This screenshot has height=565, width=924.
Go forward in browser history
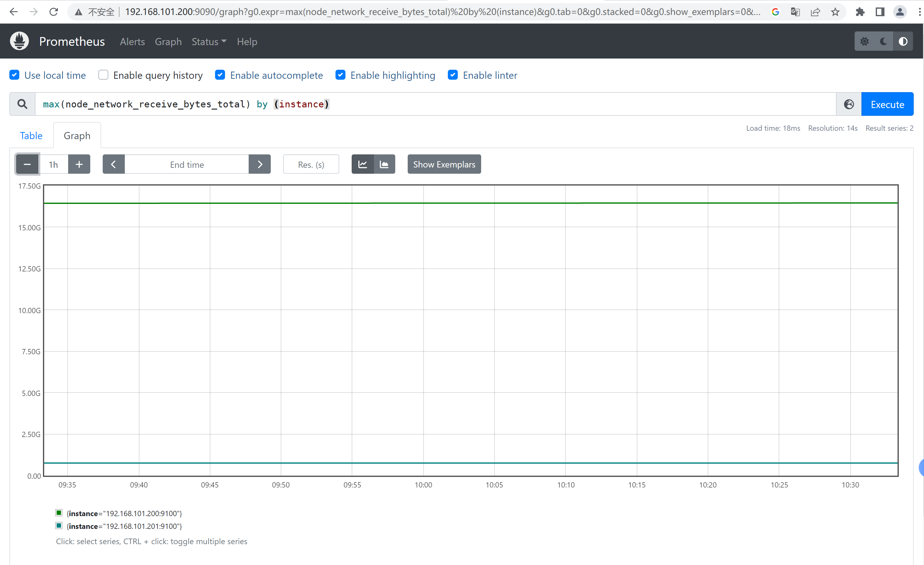[x=34, y=12]
